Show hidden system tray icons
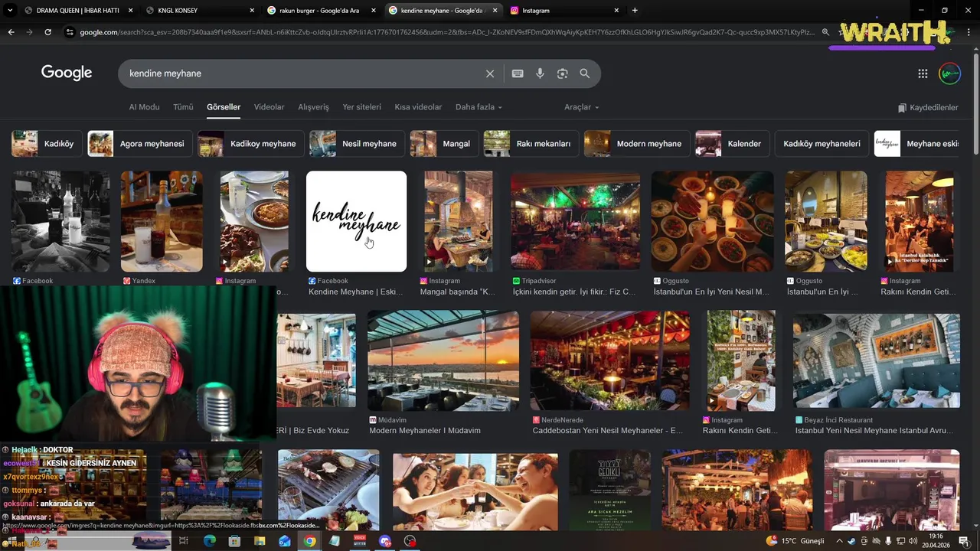The height and width of the screenshot is (551, 980). click(839, 541)
